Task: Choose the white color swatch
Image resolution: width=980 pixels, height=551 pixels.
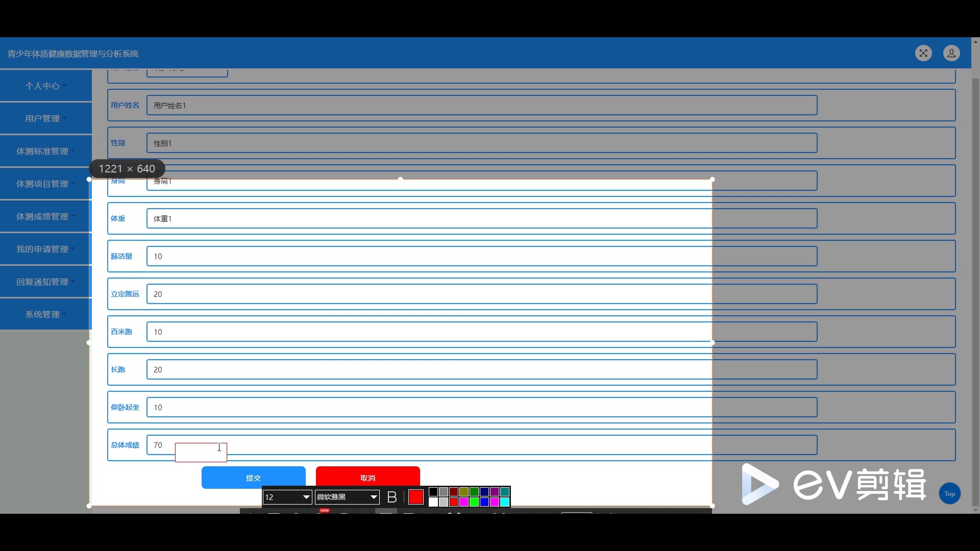Action: coord(433,502)
